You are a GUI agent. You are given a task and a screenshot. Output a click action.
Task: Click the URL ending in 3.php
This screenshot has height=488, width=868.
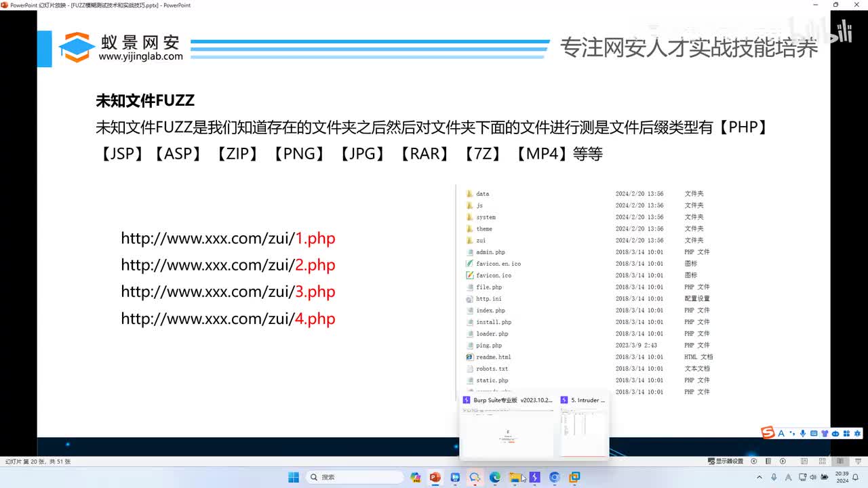(x=228, y=291)
